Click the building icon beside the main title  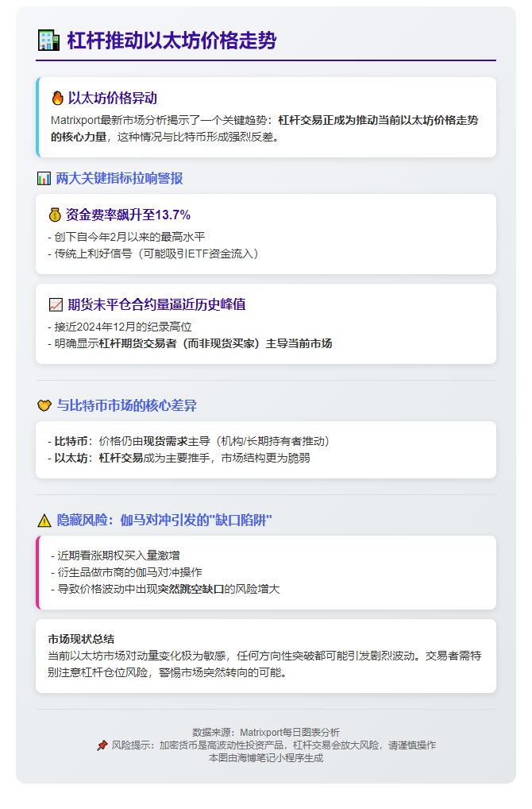click(48, 41)
